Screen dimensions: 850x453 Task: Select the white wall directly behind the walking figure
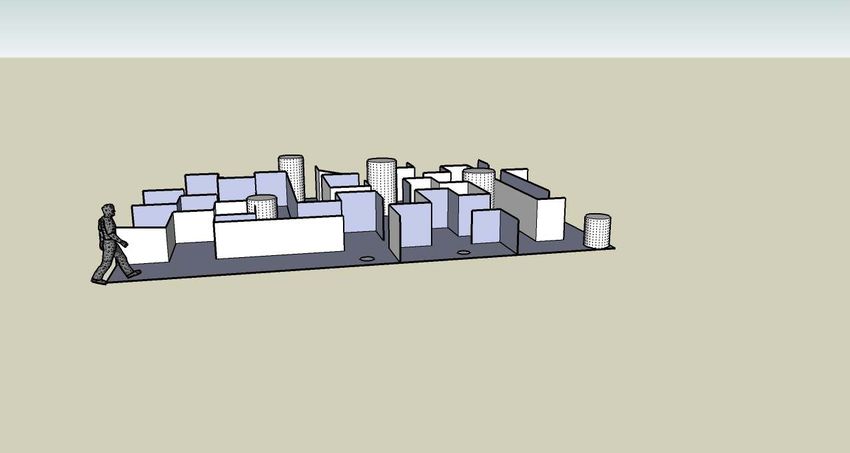pos(143,245)
